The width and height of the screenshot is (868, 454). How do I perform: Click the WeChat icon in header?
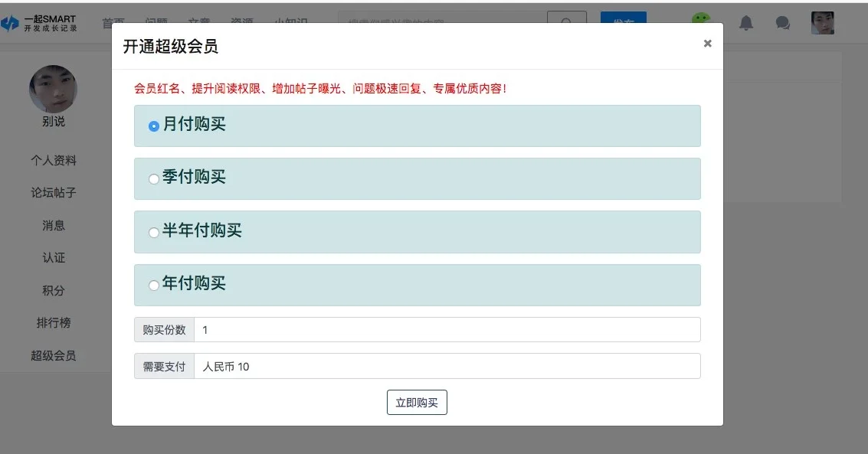[x=700, y=21]
